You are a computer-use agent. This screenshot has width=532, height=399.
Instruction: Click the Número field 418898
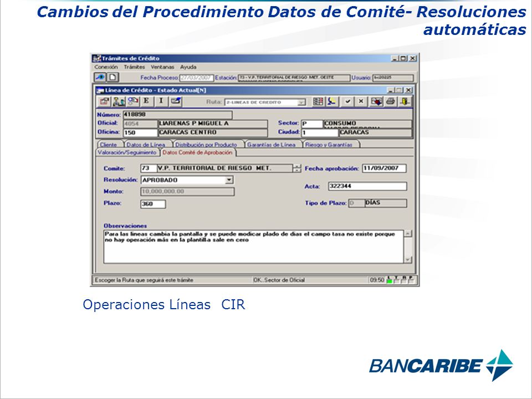177,115
